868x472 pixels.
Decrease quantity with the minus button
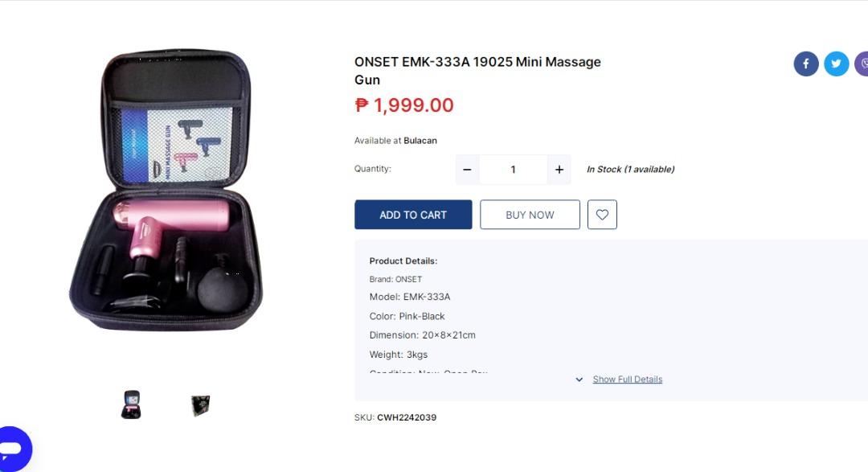pos(467,170)
